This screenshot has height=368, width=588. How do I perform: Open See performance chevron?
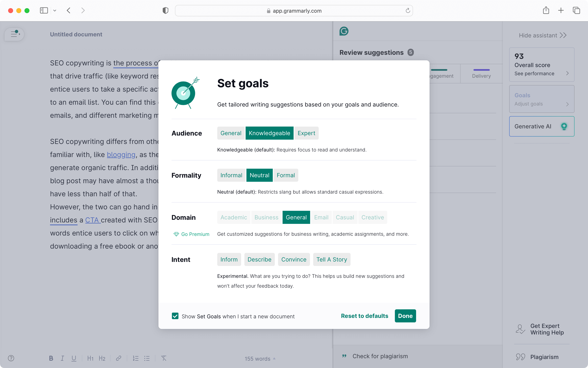(x=567, y=73)
